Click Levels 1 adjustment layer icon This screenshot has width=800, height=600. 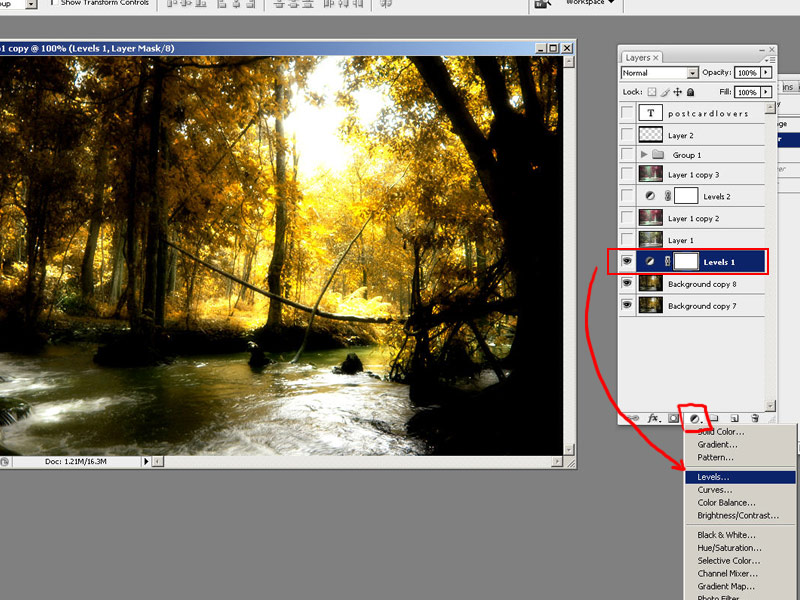649,261
